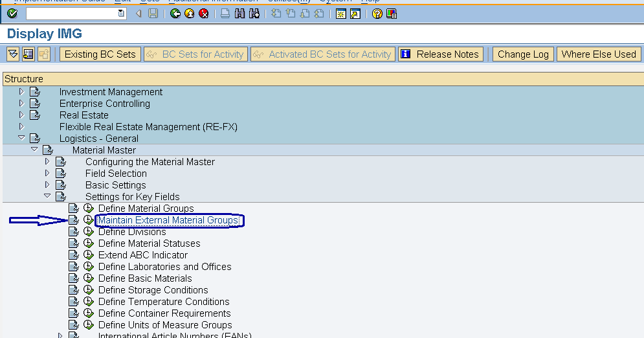
Task: Collapse the Logistics - General node
Action: (x=21, y=138)
